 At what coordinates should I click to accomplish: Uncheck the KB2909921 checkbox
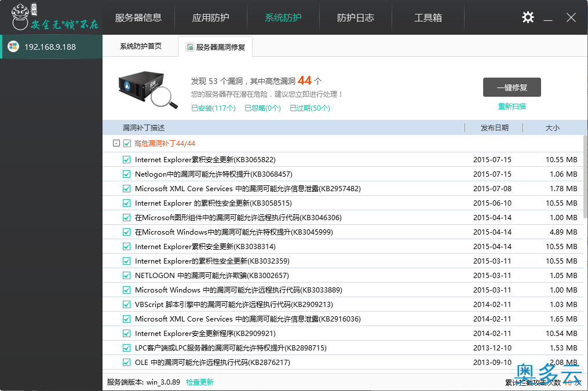(127, 333)
